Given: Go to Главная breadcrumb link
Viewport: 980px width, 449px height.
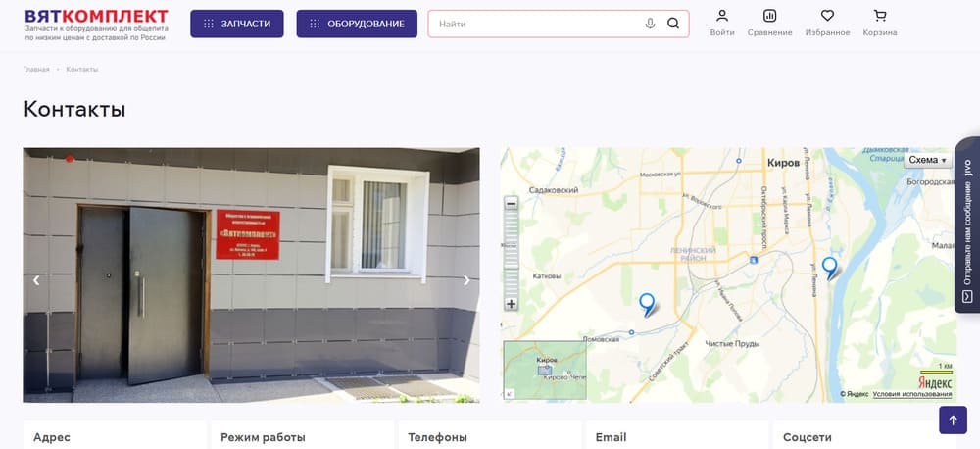Looking at the screenshot, I should (36, 69).
